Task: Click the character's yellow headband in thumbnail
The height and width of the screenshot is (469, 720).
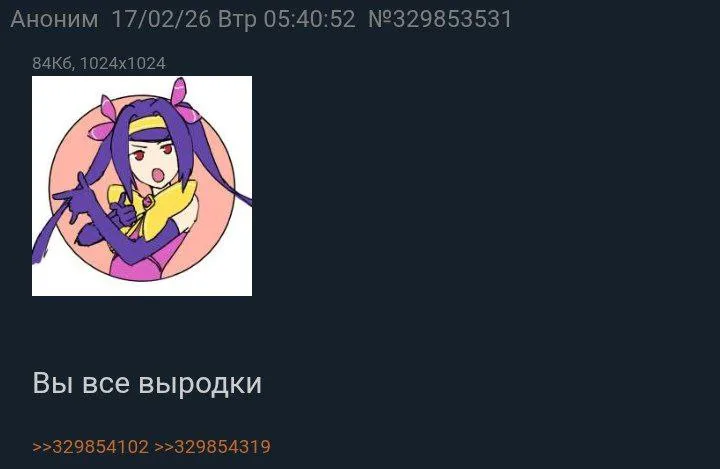Action: coord(148,124)
